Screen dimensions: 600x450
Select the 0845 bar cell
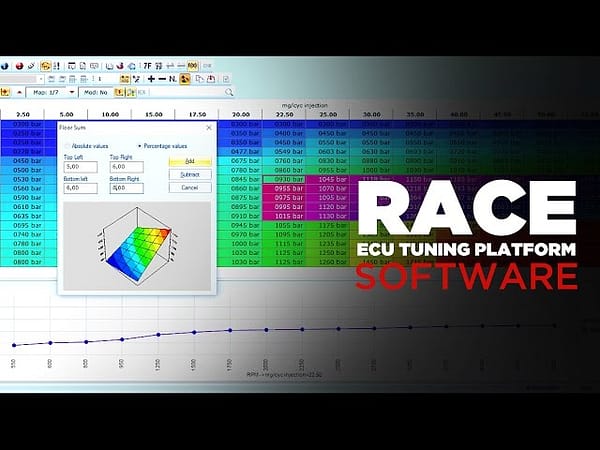[x=241, y=179]
